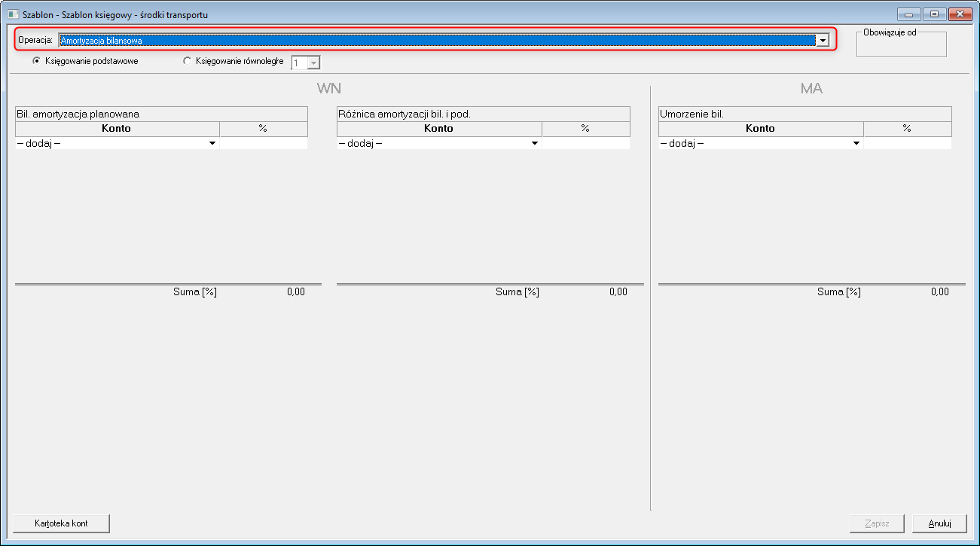980x546 pixels.
Task: Click the Anuluj button
Action: click(x=939, y=523)
